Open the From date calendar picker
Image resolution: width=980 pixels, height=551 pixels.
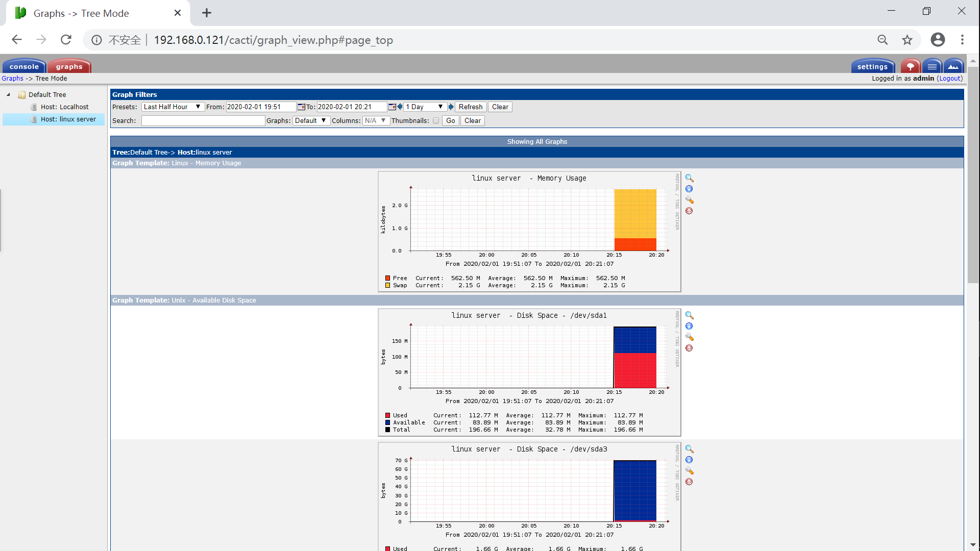[301, 107]
